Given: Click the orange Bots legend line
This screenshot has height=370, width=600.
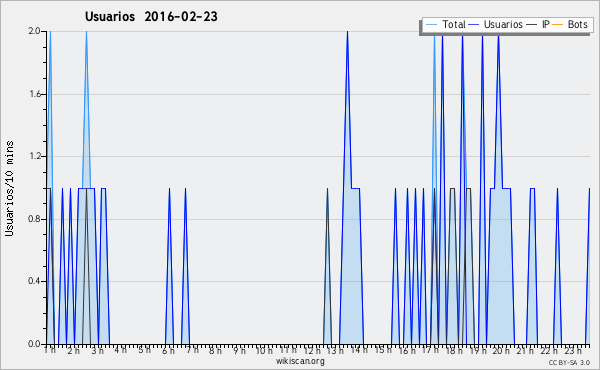Looking at the screenshot, I should click(x=558, y=25).
